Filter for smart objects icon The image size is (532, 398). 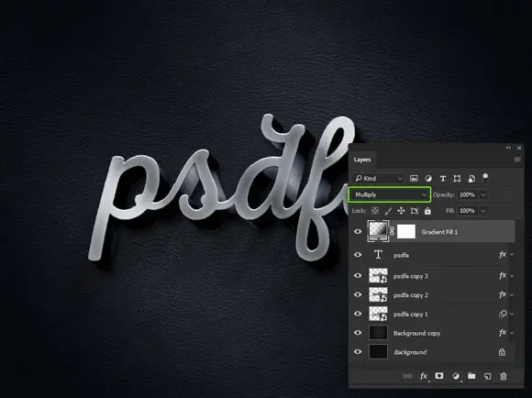(x=471, y=179)
